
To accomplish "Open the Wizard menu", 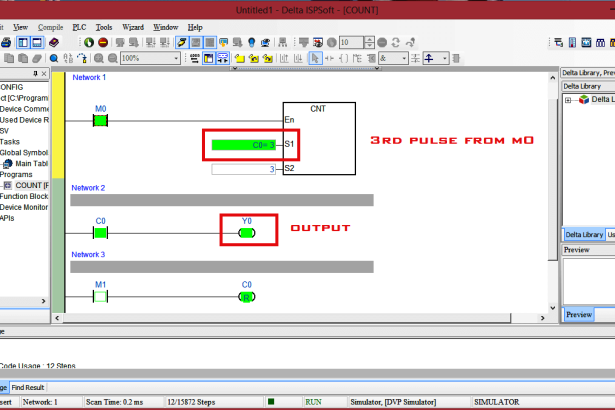I will 133,27.
